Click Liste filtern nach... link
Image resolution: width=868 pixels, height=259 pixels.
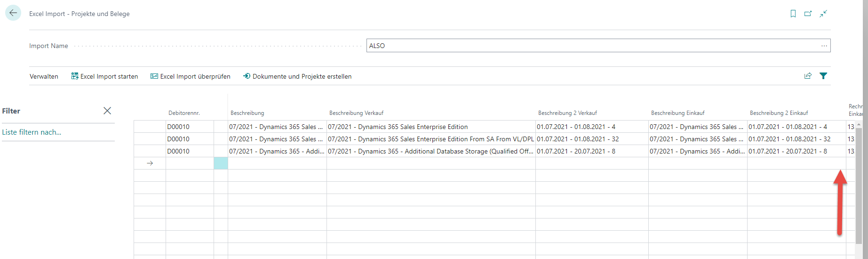click(32, 132)
